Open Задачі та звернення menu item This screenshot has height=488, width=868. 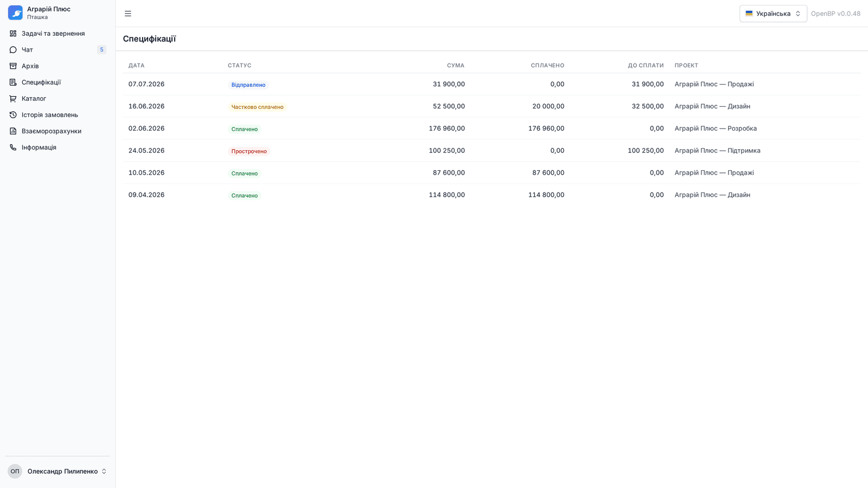[58, 34]
